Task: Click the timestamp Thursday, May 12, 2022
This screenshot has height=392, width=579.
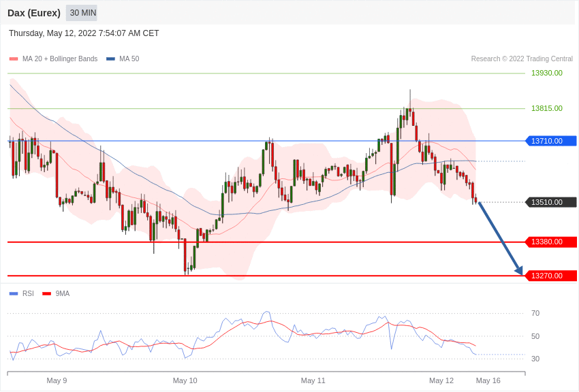Action: tap(84, 33)
